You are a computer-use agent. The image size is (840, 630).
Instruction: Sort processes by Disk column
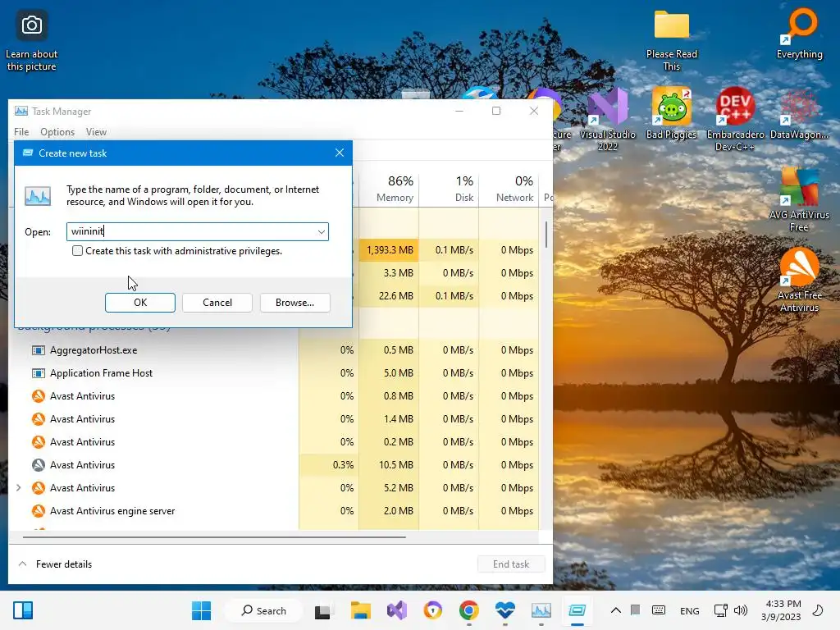click(449, 189)
